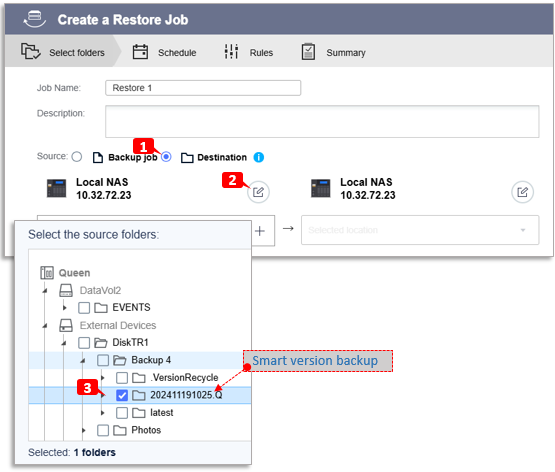
Task: Check the Photos folder checkbox
Action: (x=103, y=430)
